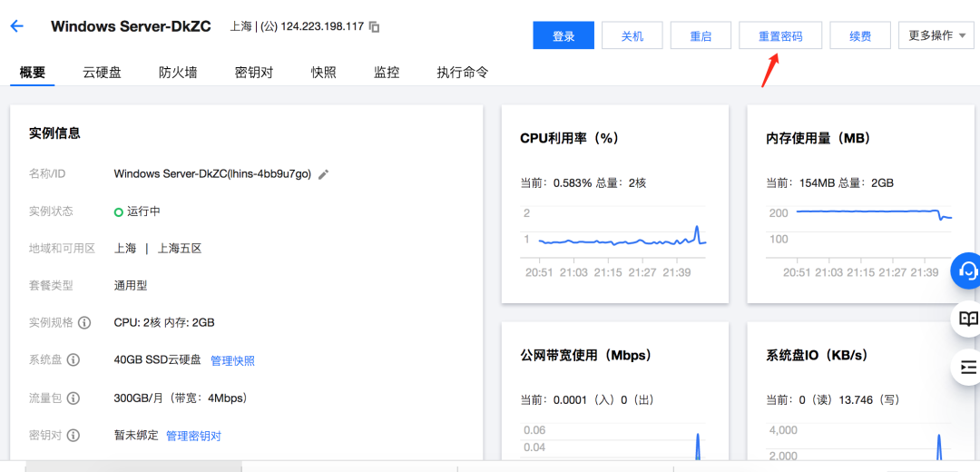980x472 pixels.
Task: Click the 公网带宽使用 chart heading
Action: pos(585,356)
